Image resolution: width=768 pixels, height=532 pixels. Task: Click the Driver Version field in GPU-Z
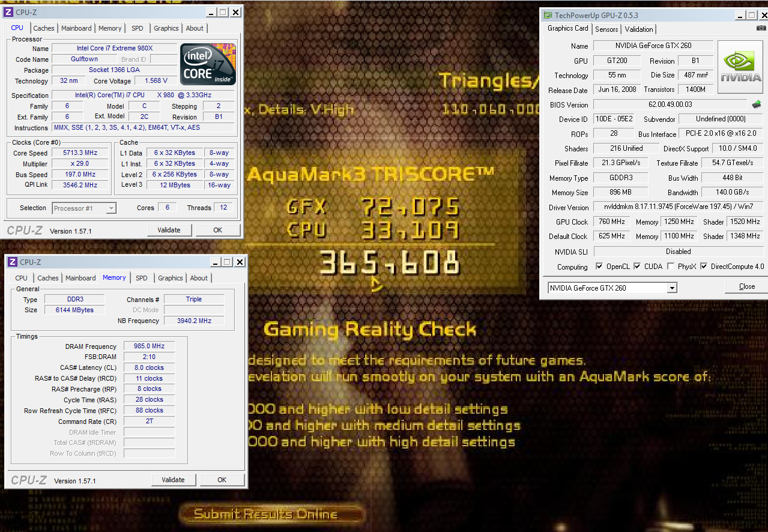pos(678,207)
